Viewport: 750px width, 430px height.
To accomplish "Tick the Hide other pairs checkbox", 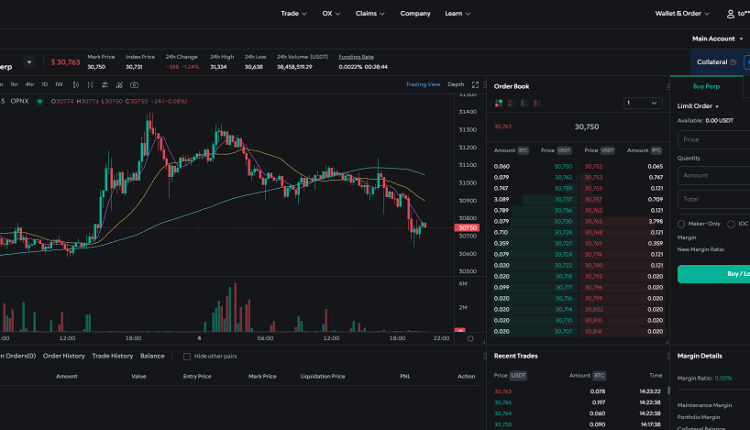I will click(186, 356).
